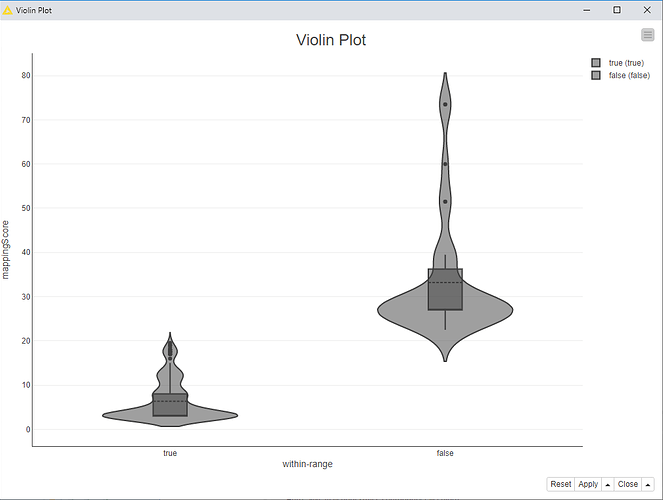Viewport: 663px width, 500px height.
Task: Click the outlier point near 73 in the false violin
Action: (x=445, y=104)
